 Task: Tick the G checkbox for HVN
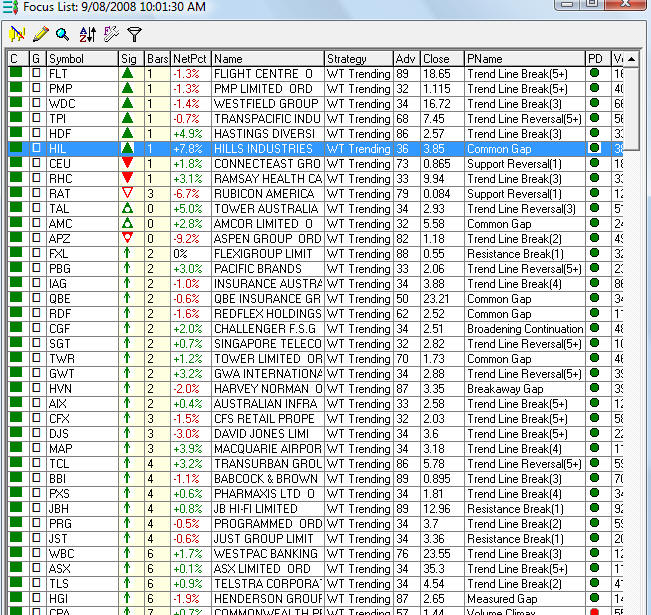[x=37, y=388]
